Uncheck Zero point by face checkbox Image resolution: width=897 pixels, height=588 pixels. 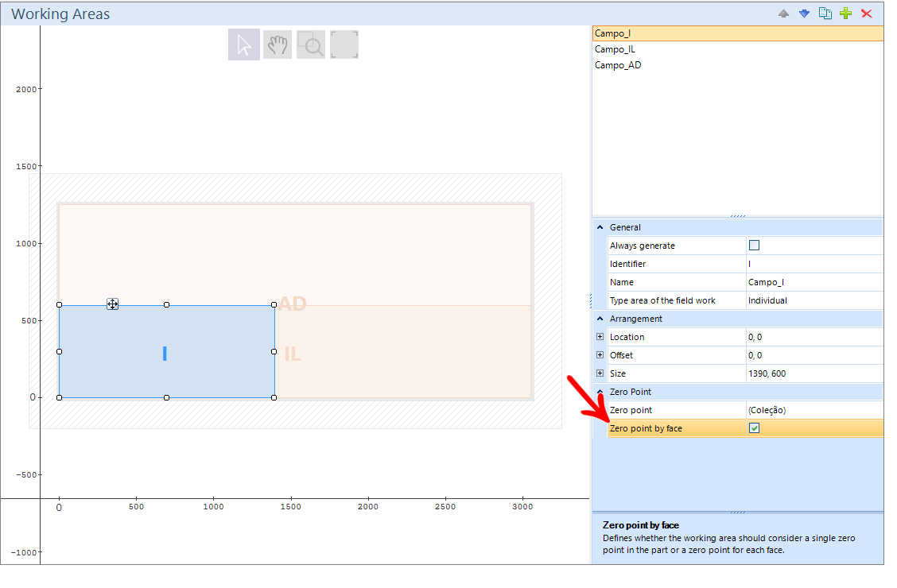pos(754,428)
